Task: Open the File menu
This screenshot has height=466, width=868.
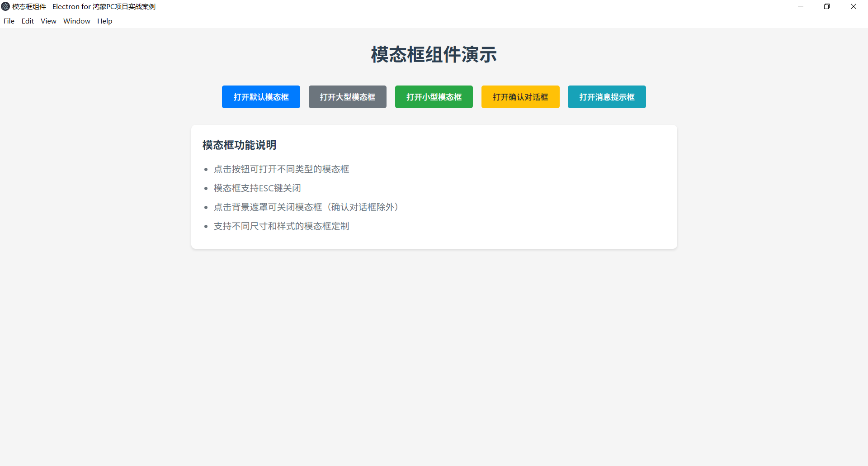Action: point(9,21)
